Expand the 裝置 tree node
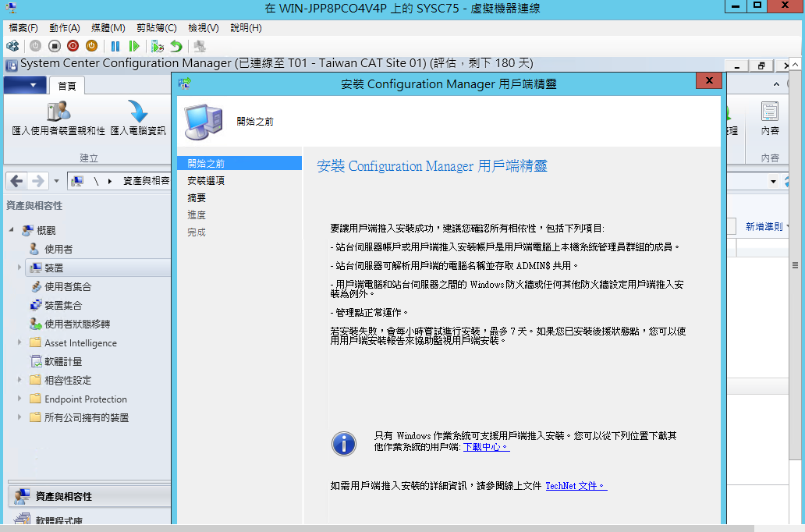 click(20, 267)
